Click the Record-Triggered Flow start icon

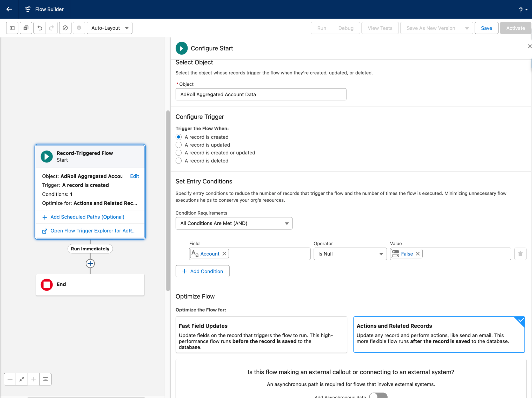pyautogui.click(x=47, y=157)
